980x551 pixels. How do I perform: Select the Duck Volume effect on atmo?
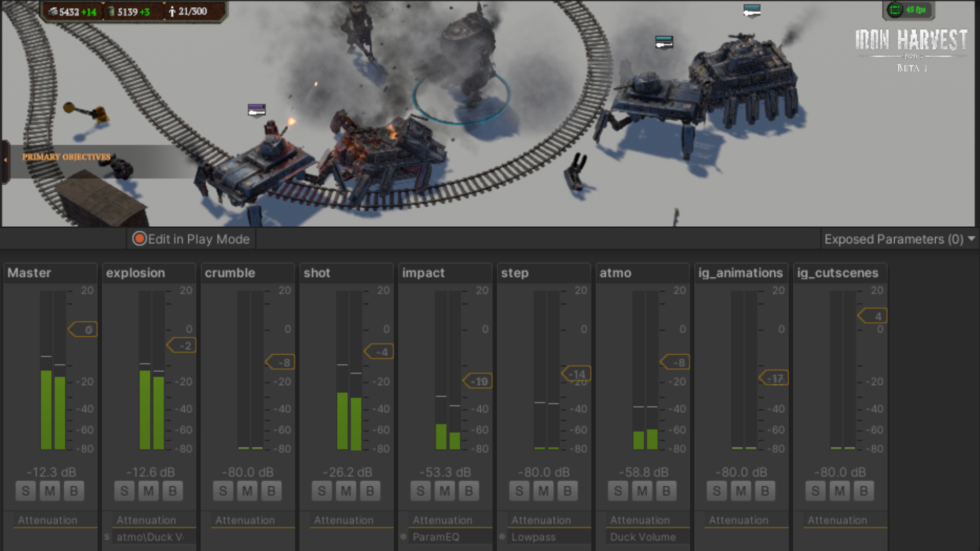click(643, 537)
